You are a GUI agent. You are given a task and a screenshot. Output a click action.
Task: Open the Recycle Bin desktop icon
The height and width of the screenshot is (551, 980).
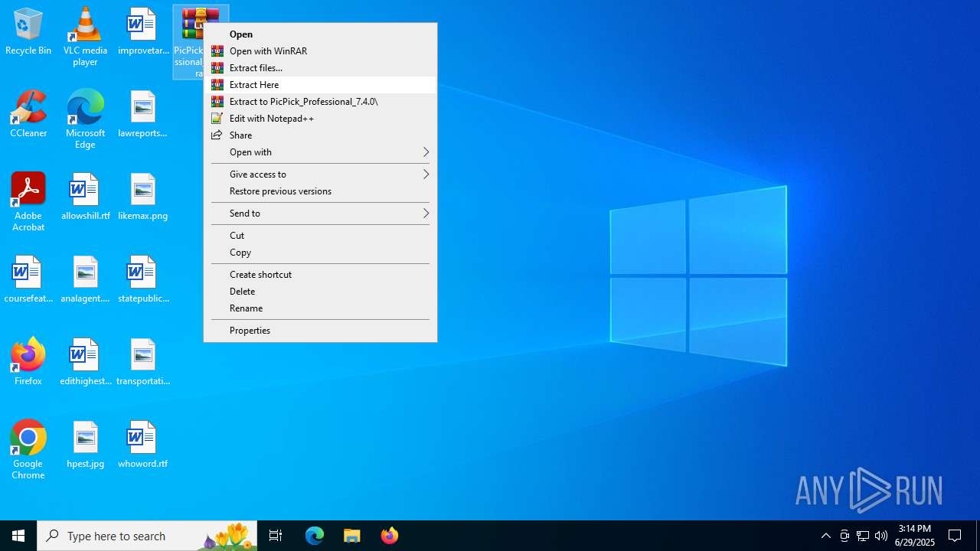click(28, 32)
